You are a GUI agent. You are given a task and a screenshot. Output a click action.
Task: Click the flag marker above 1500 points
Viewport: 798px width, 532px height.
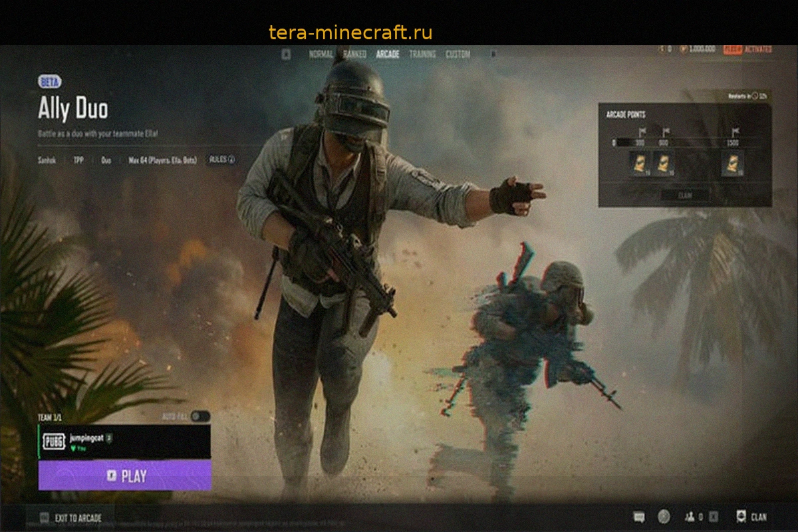point(735,132)
